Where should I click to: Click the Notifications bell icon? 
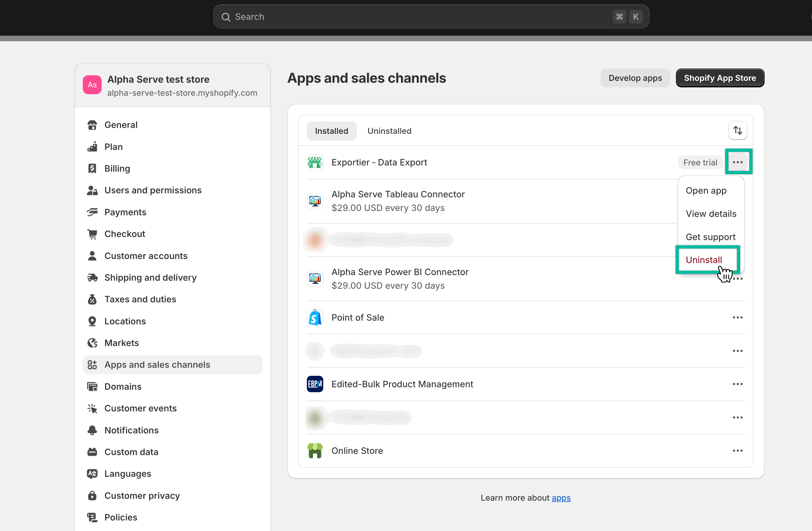pyautogui.click(x=92, y=430)
